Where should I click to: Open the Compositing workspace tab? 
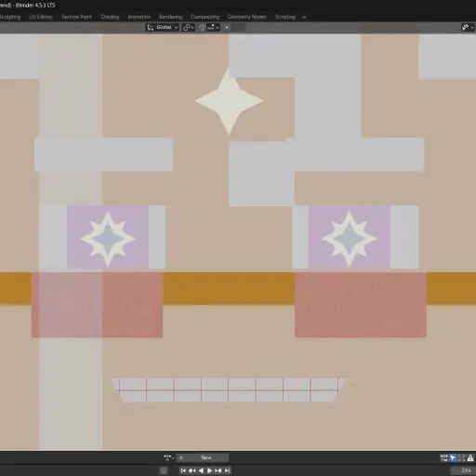click(x=205, y=17)
